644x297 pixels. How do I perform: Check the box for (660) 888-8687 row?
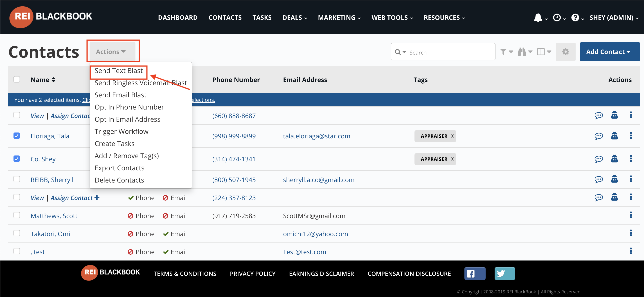click(16, 115)
